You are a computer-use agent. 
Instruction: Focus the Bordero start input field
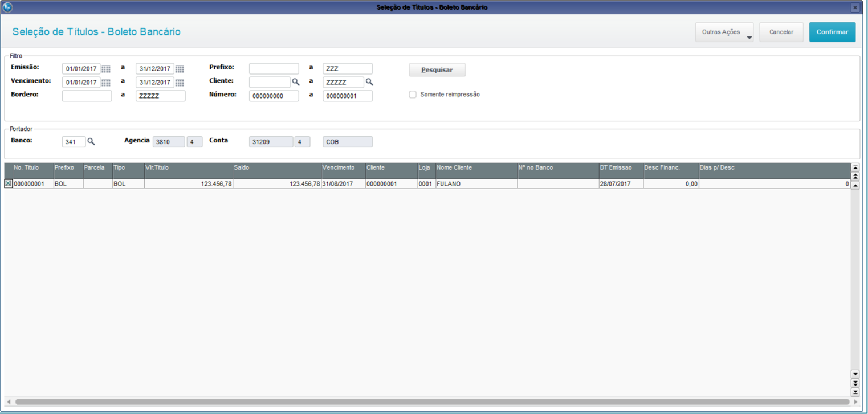87,96
